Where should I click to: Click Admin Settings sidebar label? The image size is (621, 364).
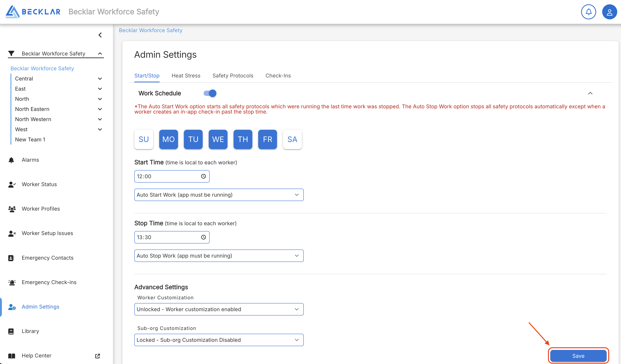[x=40, y=307]
